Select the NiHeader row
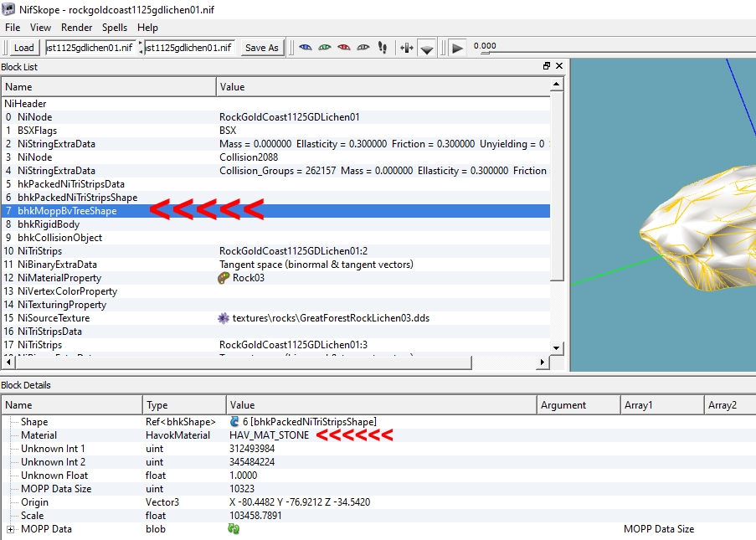756x540 pixels. pyautogui.click(x=275, y=104)
